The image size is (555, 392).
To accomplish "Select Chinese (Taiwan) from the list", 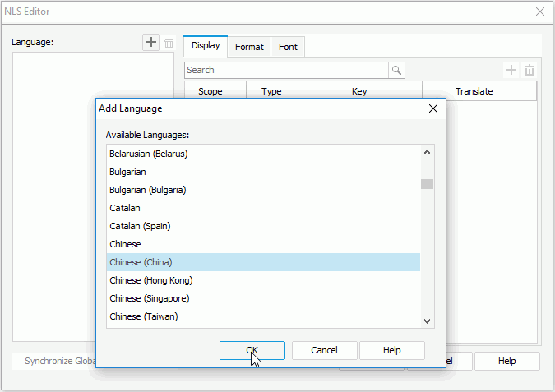I will 144,316.
